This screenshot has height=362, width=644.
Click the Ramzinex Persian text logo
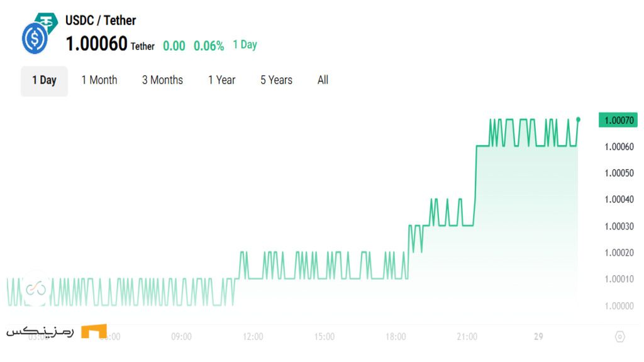40,332
